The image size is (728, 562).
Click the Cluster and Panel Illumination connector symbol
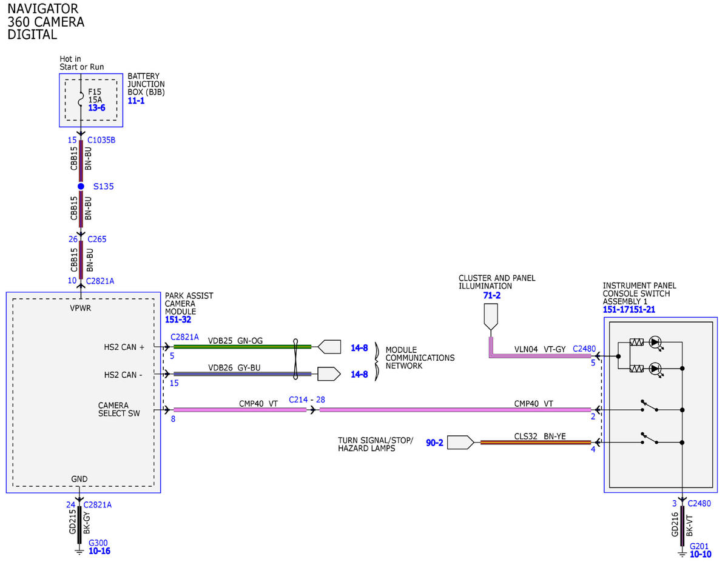click(x=490, y=317)
